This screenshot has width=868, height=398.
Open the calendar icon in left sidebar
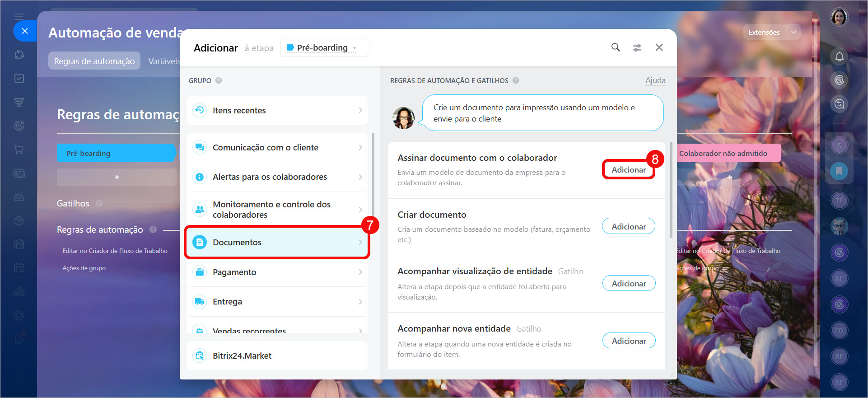(19, 267)
